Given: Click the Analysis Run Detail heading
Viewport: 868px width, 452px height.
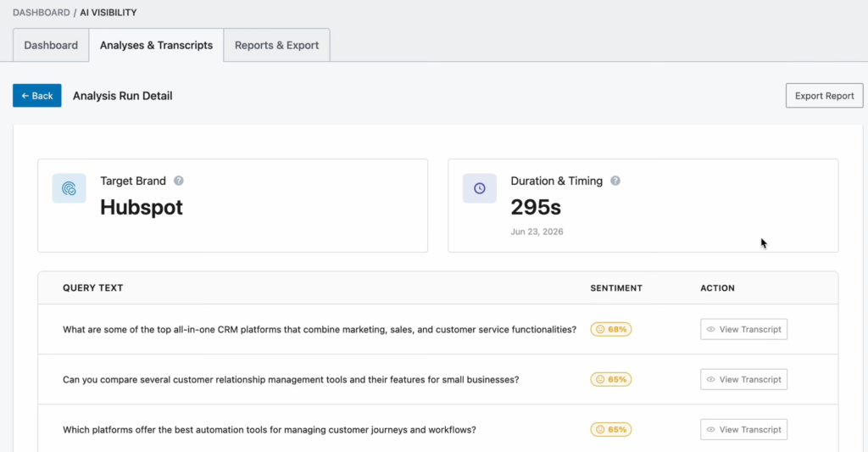Looking at the screenshot, I should 122,96.
